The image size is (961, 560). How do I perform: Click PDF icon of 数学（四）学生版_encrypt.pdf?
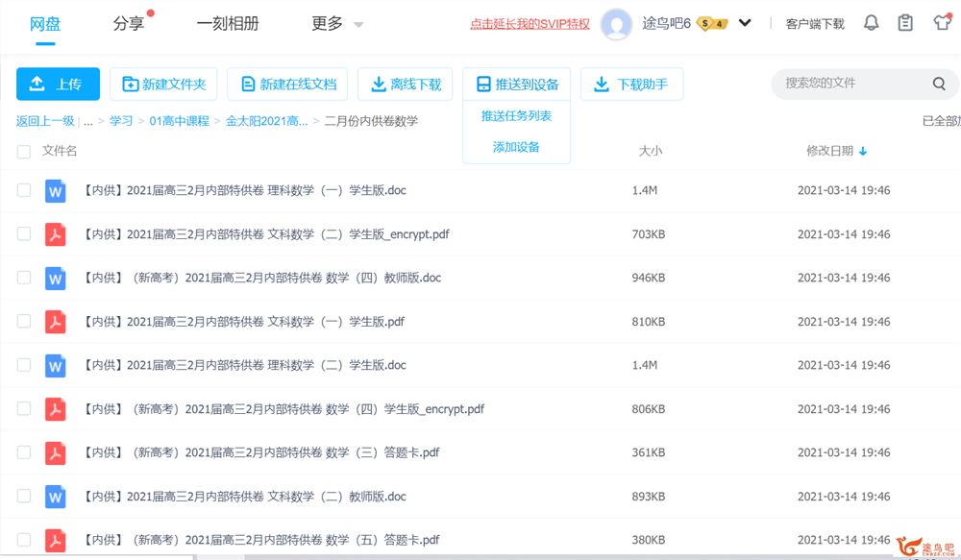pyautogui.click(x=55, y=409)
